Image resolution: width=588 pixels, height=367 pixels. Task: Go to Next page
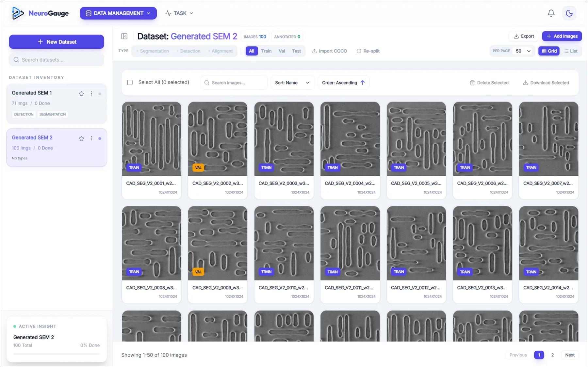coord(570,355)
